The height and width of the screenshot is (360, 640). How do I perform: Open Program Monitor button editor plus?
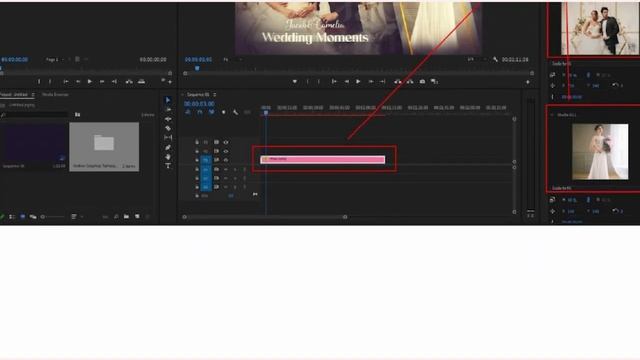pos(528,82)
